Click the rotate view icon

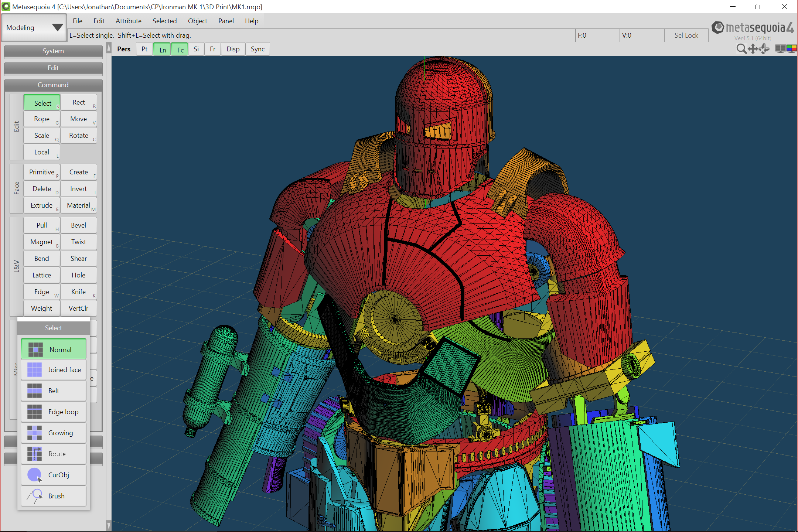(x=764, y=49)
